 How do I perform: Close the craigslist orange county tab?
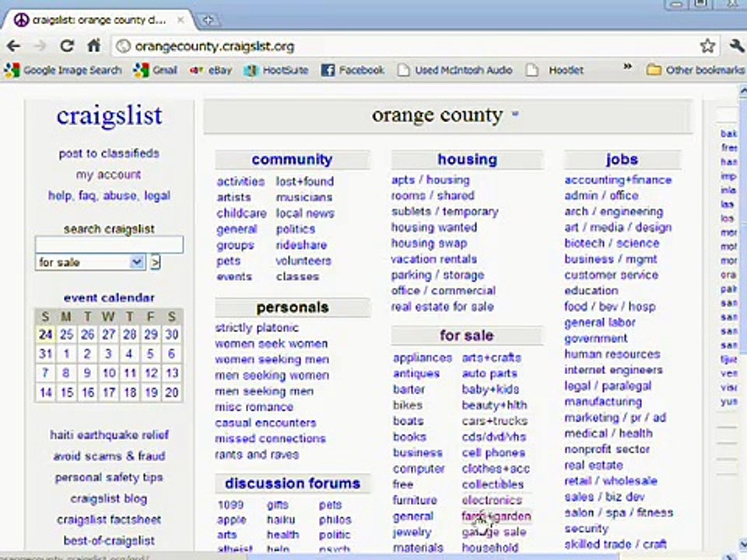click(181, 20)
